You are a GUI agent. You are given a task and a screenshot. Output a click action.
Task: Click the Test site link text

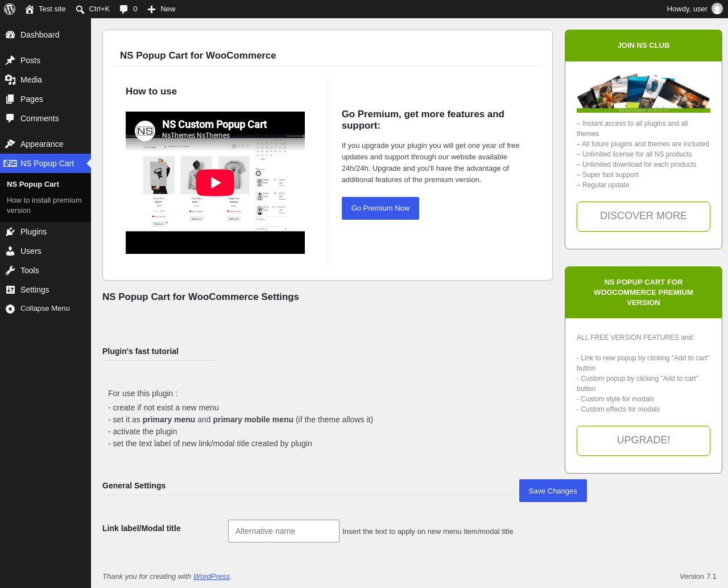tap(52, 9)
